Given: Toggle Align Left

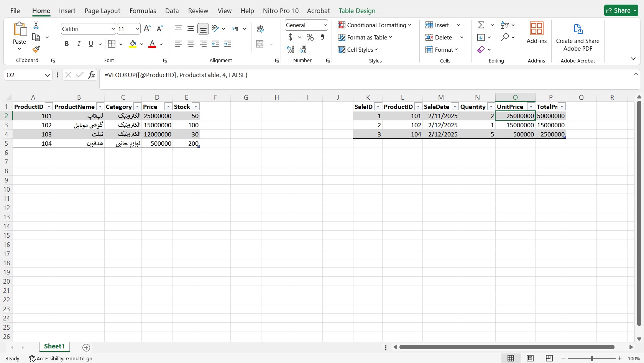Looking at the screenshot, I should tap(179, 44).
